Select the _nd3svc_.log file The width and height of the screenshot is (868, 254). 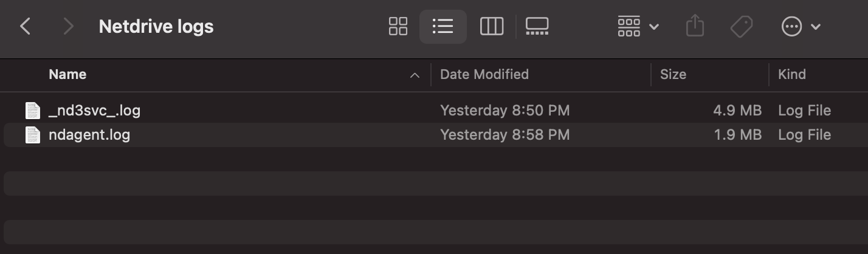(x=434, y=111)
